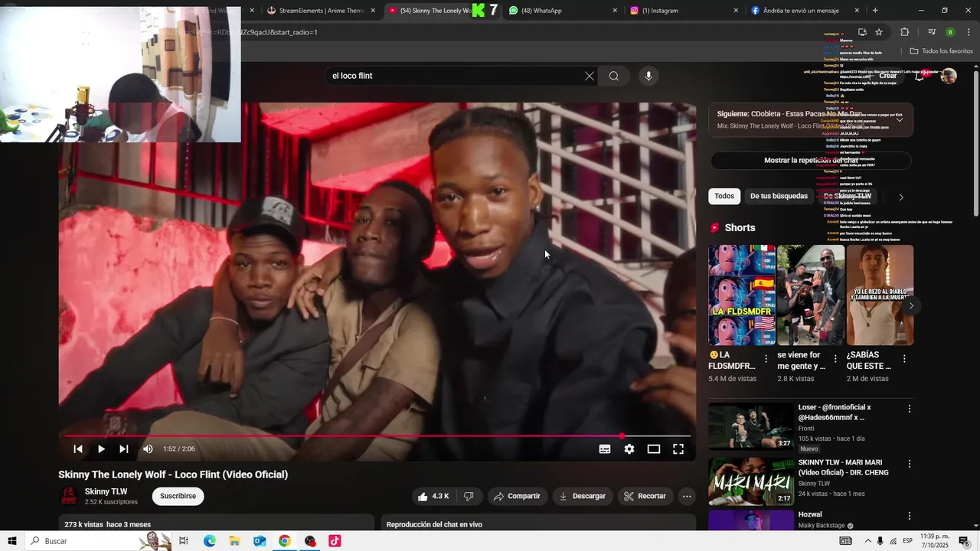This screenshot has width=980, height=551.
Task: Clear the search text with the X
Action: [x=589, y=76]
